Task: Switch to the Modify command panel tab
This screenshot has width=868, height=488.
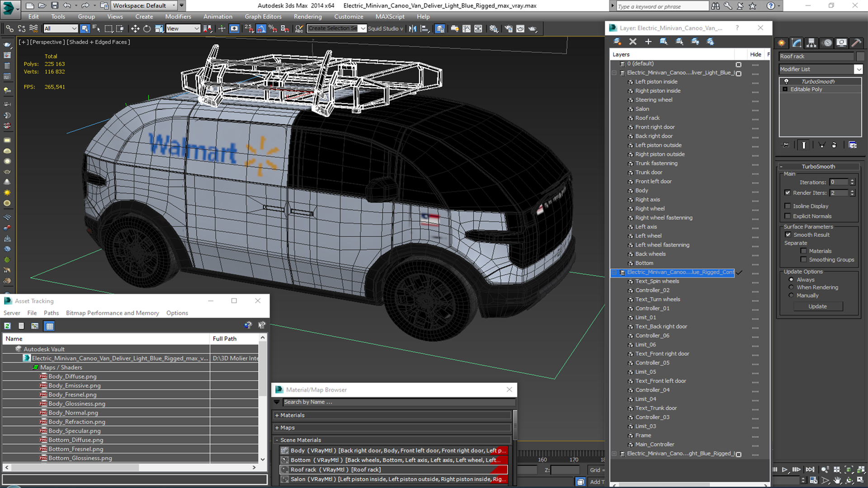Action: [797, 43]
